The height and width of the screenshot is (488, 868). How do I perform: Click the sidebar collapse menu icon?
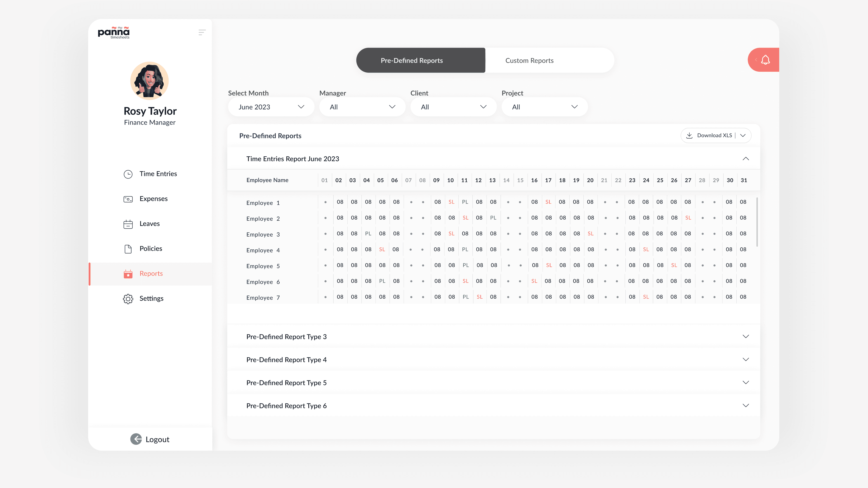click(202, 32)
